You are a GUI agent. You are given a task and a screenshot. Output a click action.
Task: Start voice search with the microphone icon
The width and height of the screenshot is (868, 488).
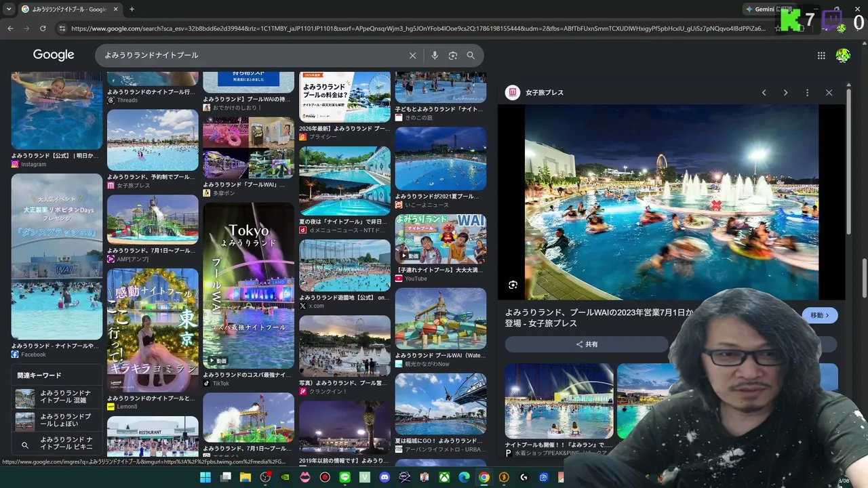pos(435,56)
